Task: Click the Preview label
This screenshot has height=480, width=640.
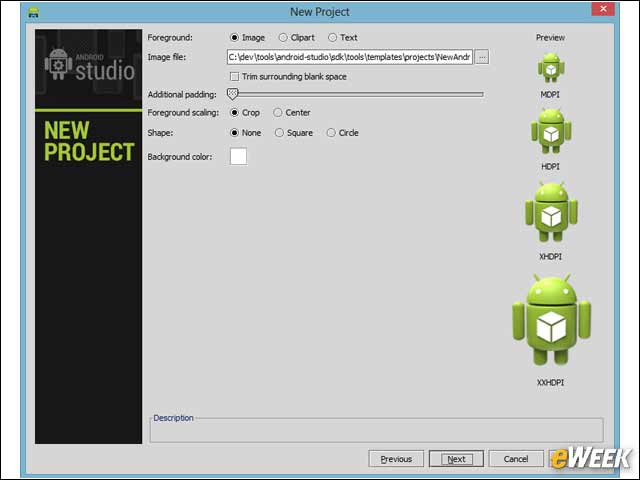Action: pos(551,38)
